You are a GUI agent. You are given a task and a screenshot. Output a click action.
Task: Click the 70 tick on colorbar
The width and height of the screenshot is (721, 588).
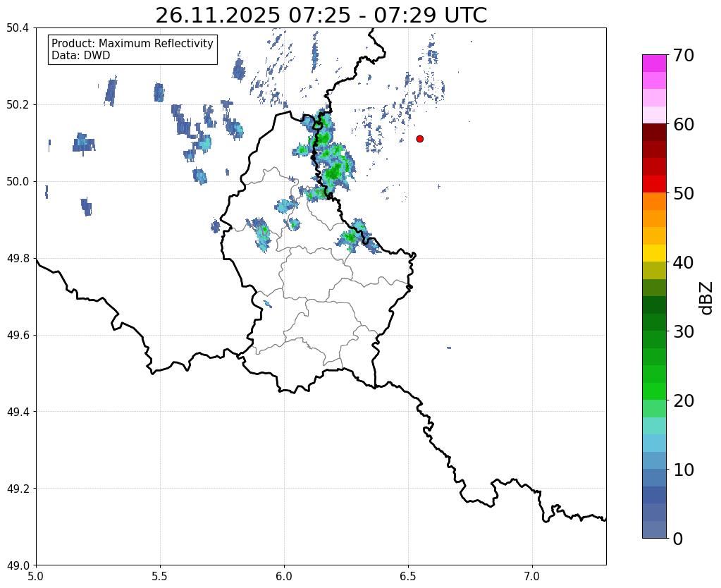tap(684, 55)
